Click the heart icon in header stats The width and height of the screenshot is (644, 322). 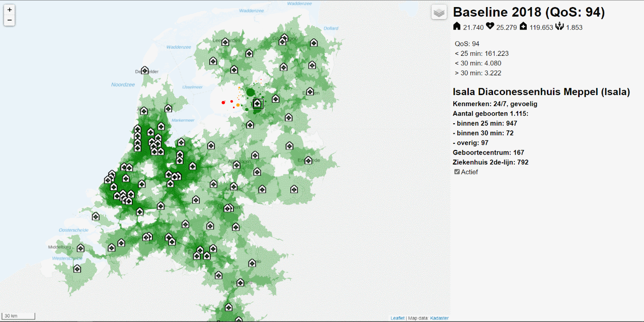click(x=490, y=26)
